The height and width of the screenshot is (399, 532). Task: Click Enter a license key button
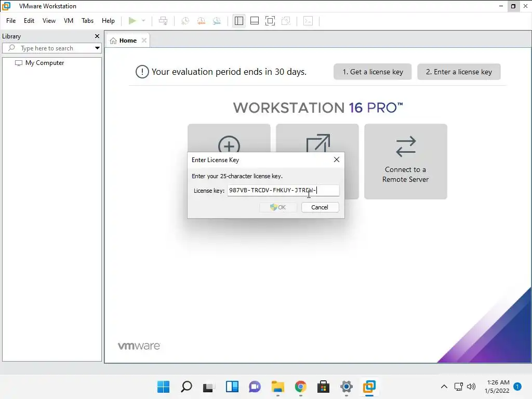459,72
